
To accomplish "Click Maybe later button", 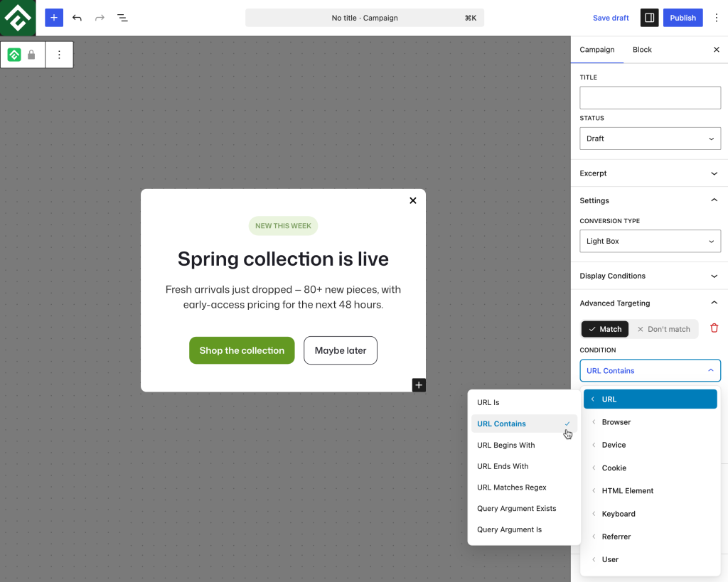I will tap(341, 350).
